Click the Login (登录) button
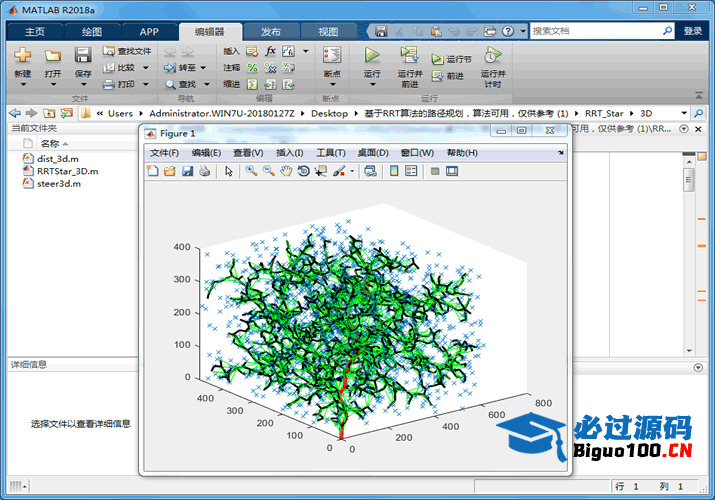Image resolution: width=715 pixels, height=500 pixels. click(x=693, y=31)
